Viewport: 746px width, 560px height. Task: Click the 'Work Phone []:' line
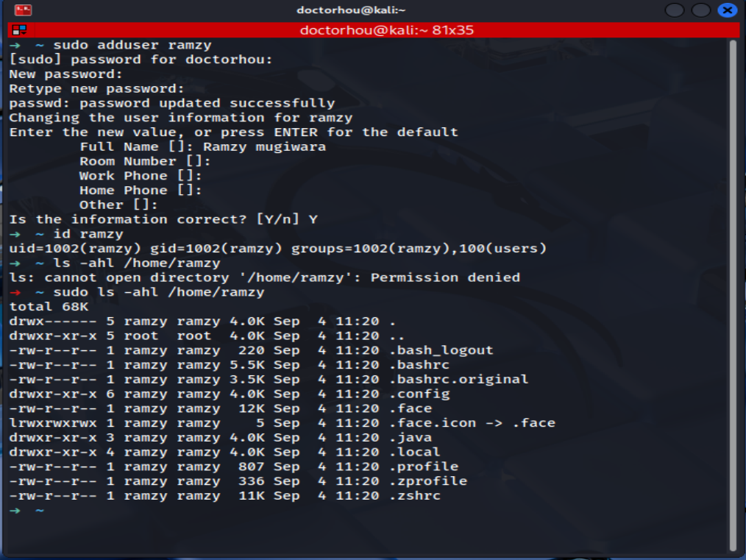point(141,176)
